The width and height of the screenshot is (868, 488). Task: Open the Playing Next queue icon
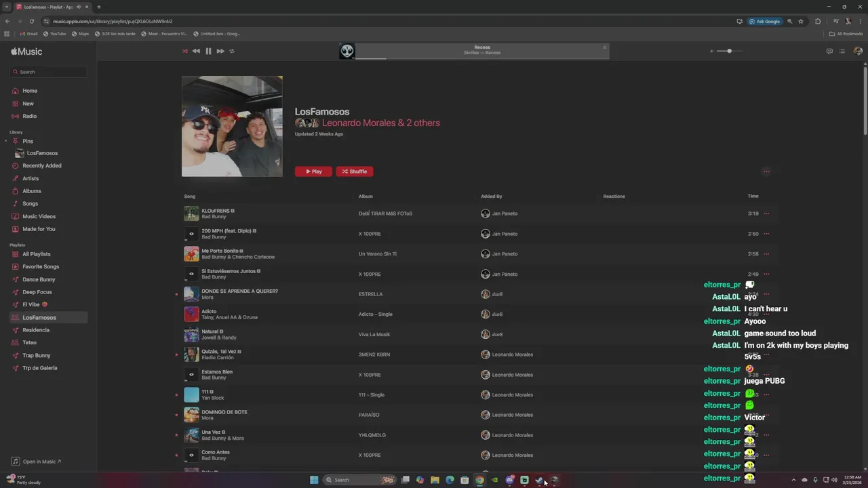[x=842, y=51]
